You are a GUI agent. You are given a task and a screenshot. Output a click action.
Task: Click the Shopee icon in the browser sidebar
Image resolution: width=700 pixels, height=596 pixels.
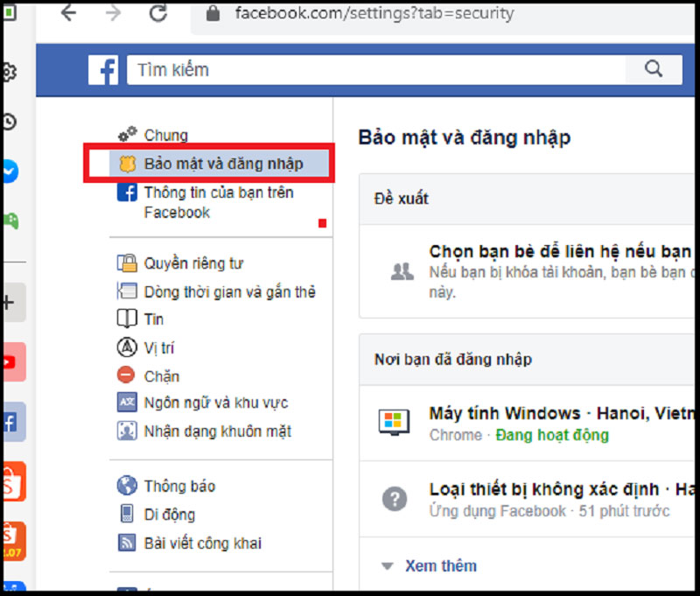tap(12, 480)
